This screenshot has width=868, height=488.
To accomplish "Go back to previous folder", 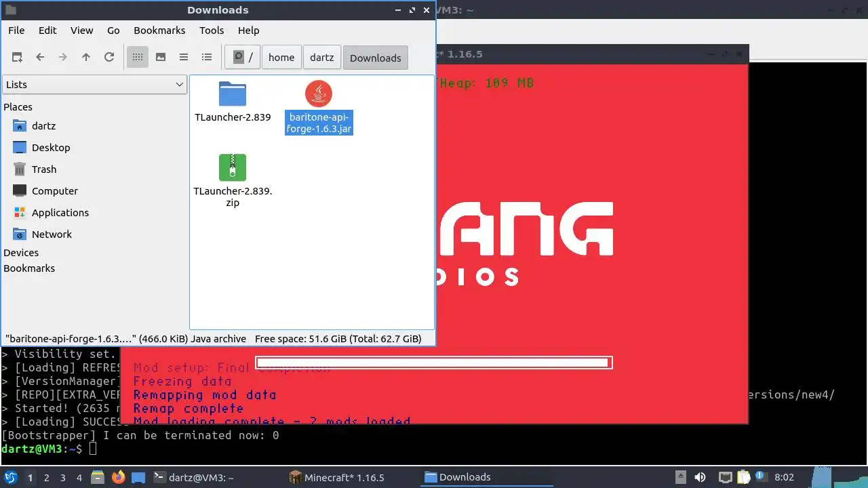I will (x=40, y=58).
